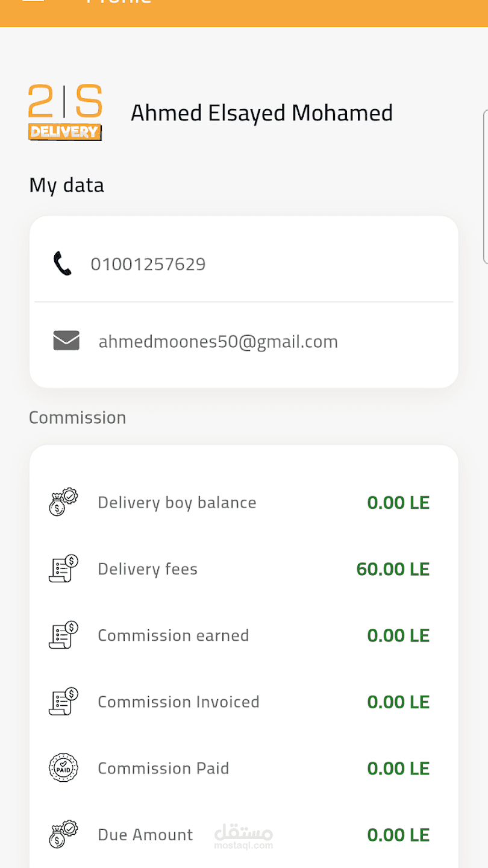Tap the Delivery boy balance money bag icon

click(x=63, y=503)
